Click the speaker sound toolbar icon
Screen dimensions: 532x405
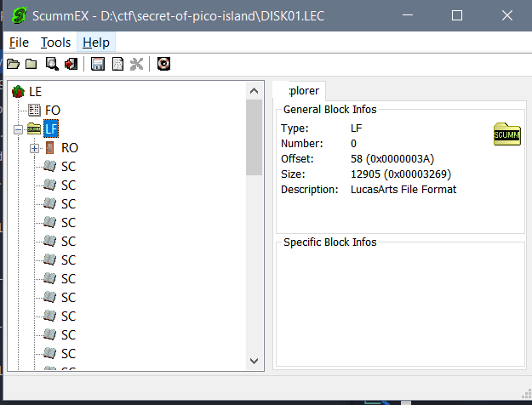tap(163, 64)
